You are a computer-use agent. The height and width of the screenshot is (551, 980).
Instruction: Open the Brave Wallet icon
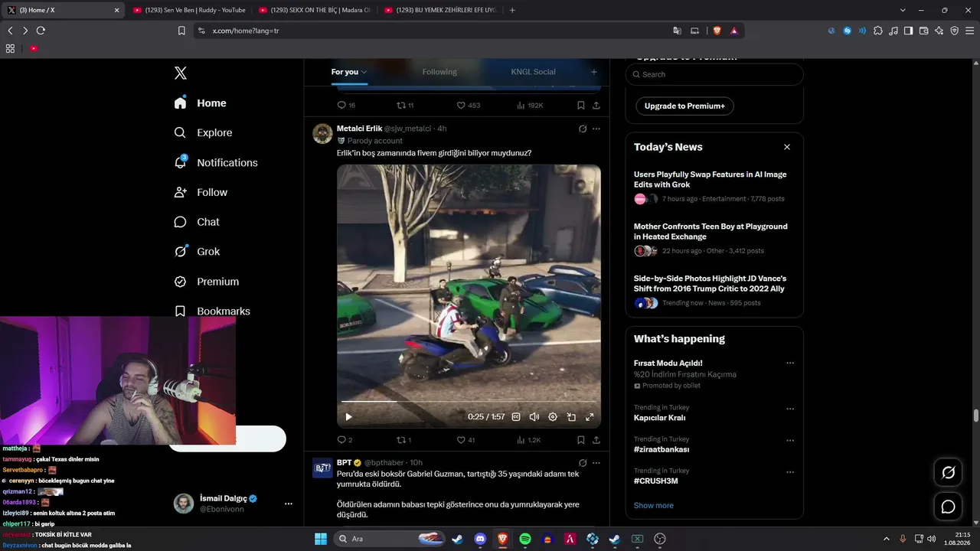pyautogui.click(x=923, y=31)
